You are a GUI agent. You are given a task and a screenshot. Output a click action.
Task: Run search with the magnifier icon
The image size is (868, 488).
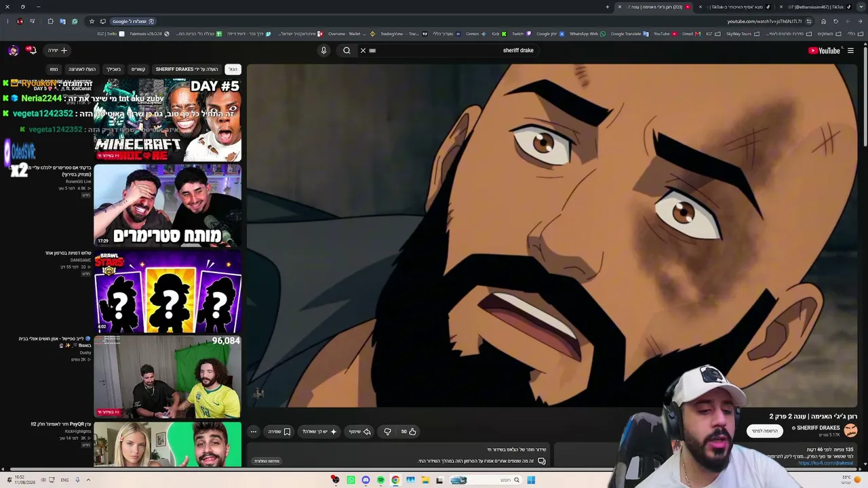tap(347, 50)
